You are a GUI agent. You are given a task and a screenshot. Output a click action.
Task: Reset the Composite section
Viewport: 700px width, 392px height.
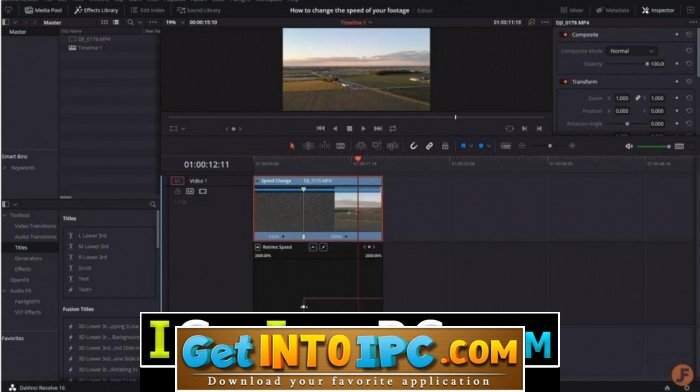click(689, 34)
